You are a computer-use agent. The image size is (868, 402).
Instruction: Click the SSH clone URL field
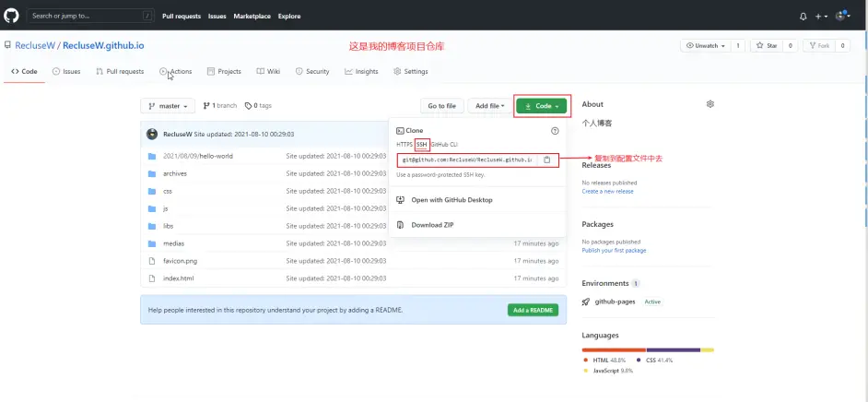tap(466, 160)
